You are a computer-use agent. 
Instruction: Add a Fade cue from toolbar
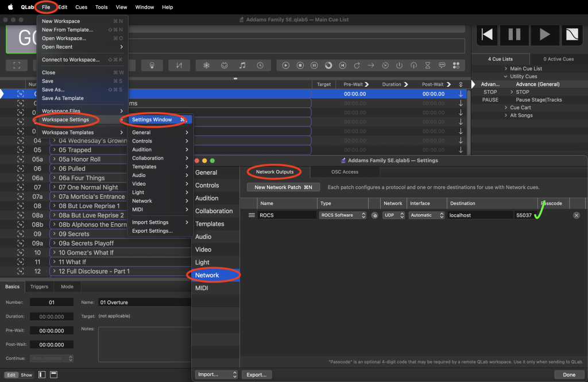[x=179, y=65]
